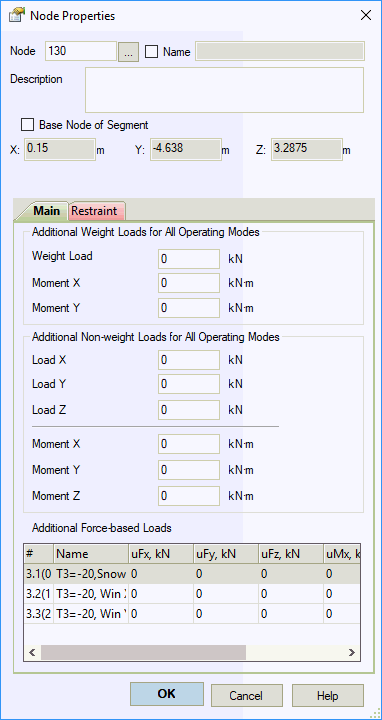Click the uFx, kN column header
Screen dimensions: 382x720
(x=161, y=554)
